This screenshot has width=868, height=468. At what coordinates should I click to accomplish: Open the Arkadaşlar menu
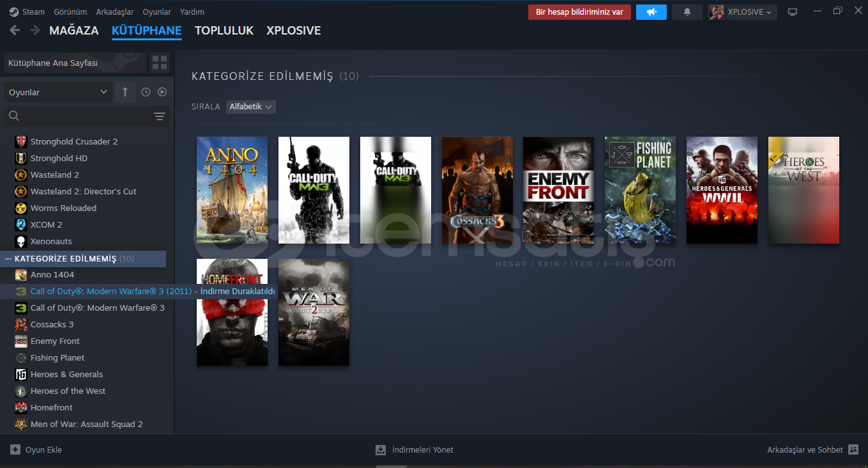(115, 12)
